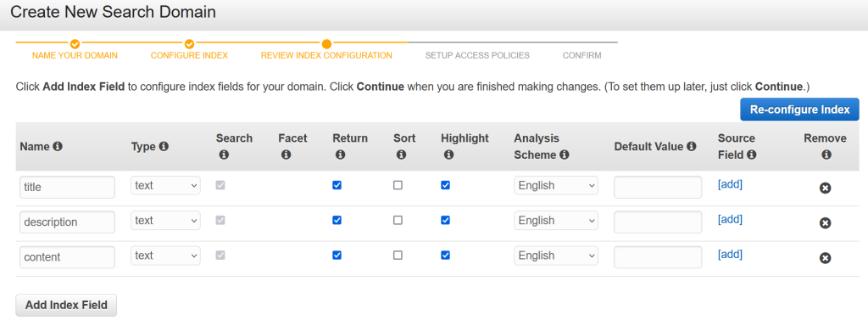This screenshot has width=868, height=326.
Task: Open Analysis Scheme dropdown for title
Action: [556, 186]
